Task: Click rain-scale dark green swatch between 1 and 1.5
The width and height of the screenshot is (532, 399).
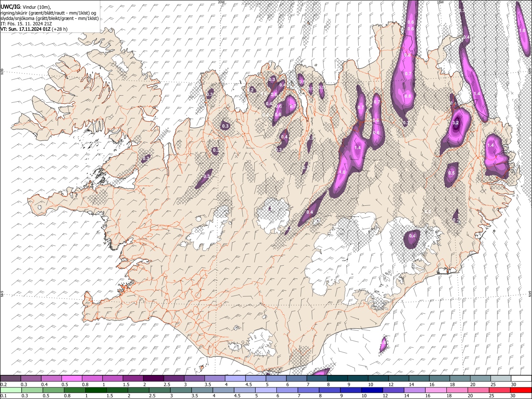Action: coord(96,390)
